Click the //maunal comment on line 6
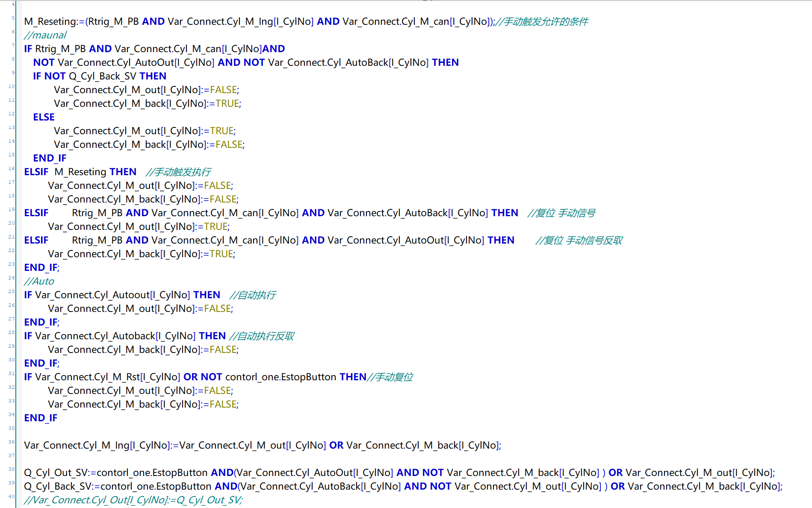812x508 pixels. point(45,35)
